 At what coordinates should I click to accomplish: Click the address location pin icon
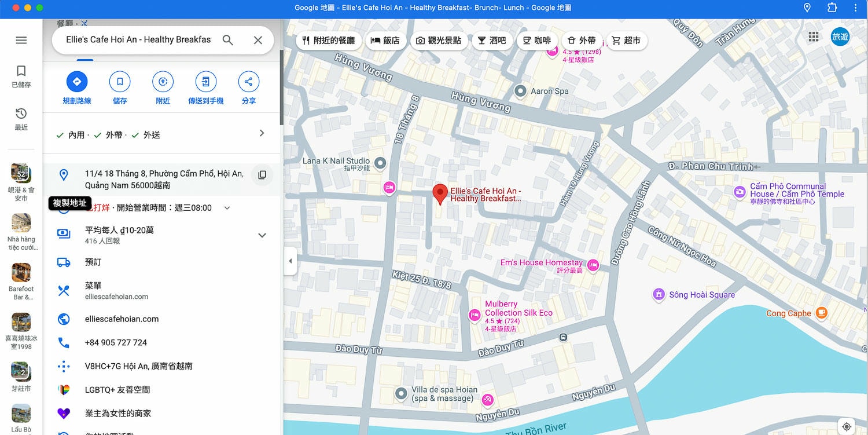click(64, 174)
